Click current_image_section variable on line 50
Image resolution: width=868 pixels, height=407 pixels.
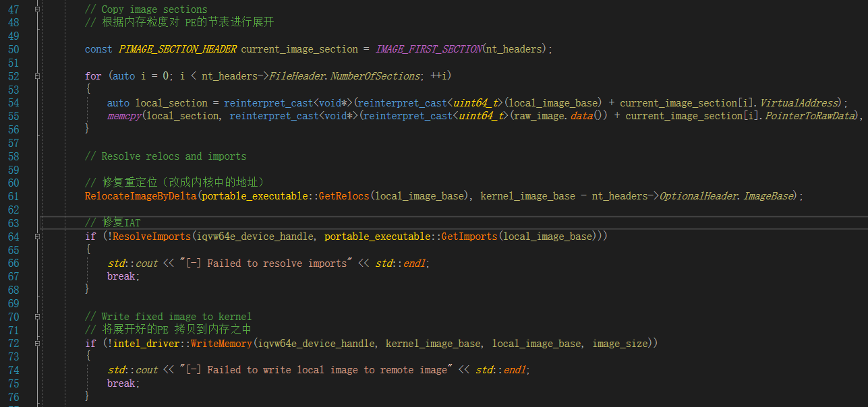299,49
